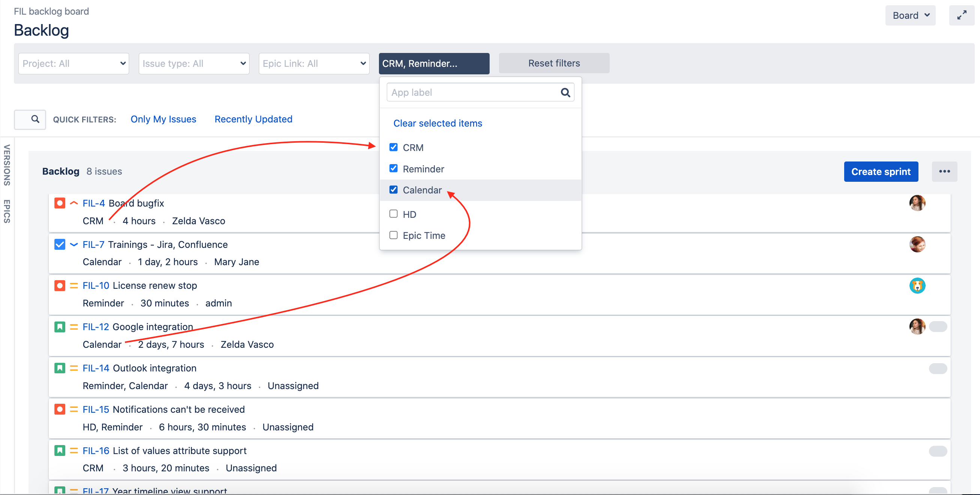
Task: Click Zelda Vasco's avatar on FIL-4
Action: coord(917,203)
